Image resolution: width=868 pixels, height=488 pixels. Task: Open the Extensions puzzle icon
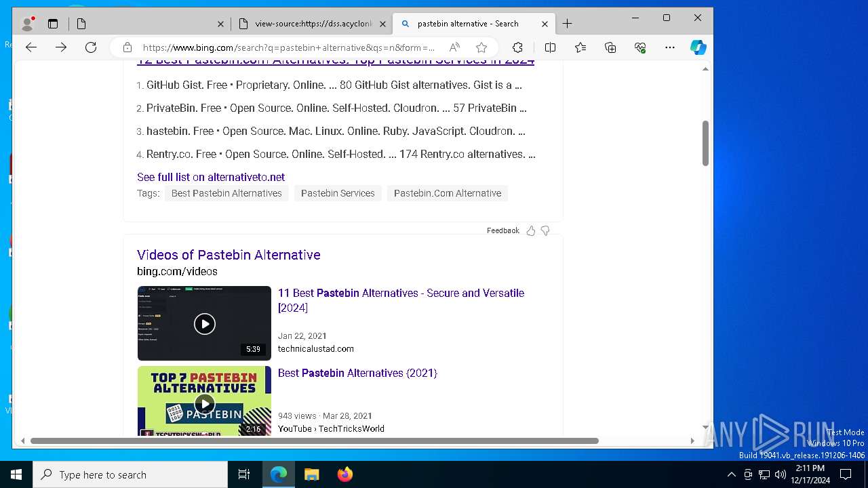517,47
